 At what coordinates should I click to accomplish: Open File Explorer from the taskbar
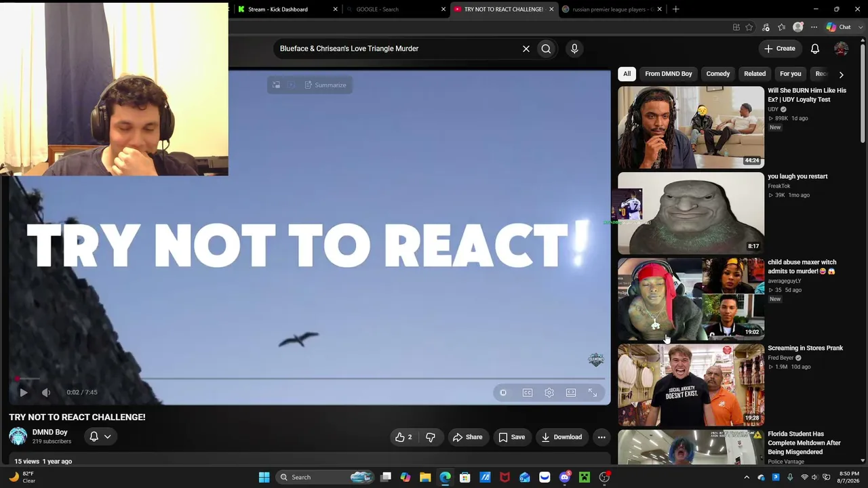point(425,477)
